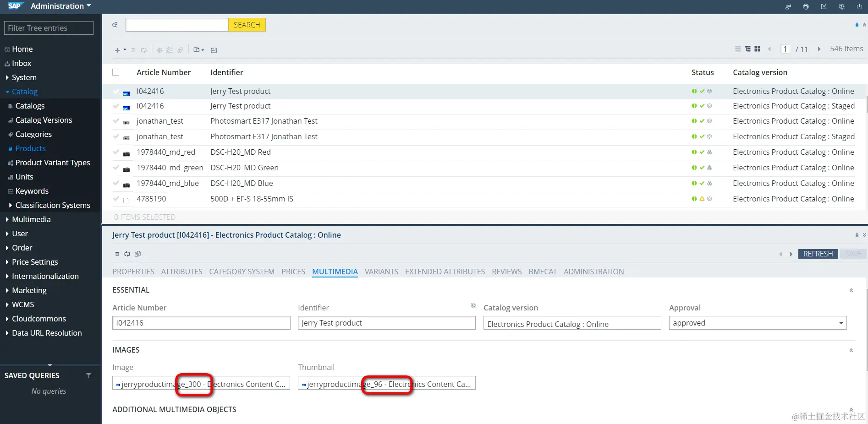The height and width of the screenshot is (424, 868).
Task: Tick the checkmark for first I042416 Online row
Action: pyautogui.click(x=116, y=91)
